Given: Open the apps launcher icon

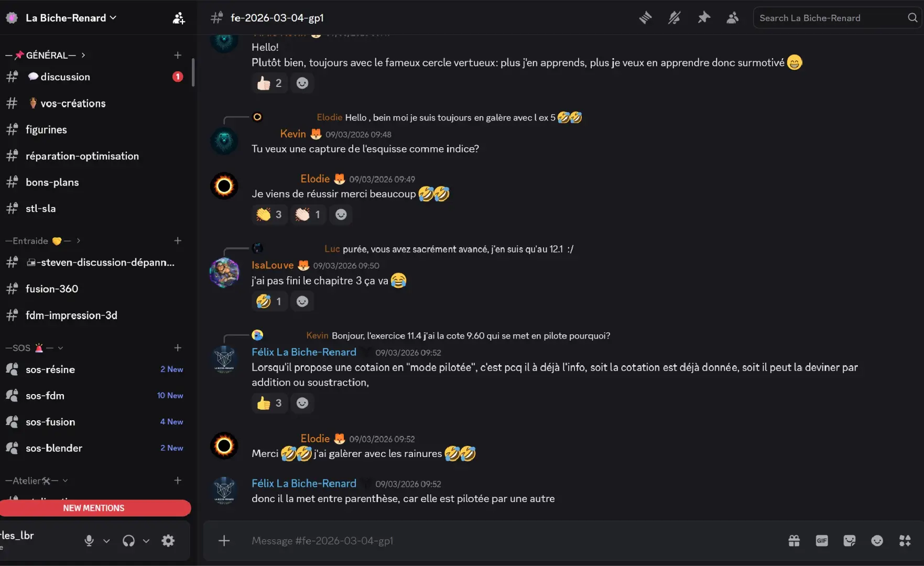Looking at the screenshot, I should [905, 540].
